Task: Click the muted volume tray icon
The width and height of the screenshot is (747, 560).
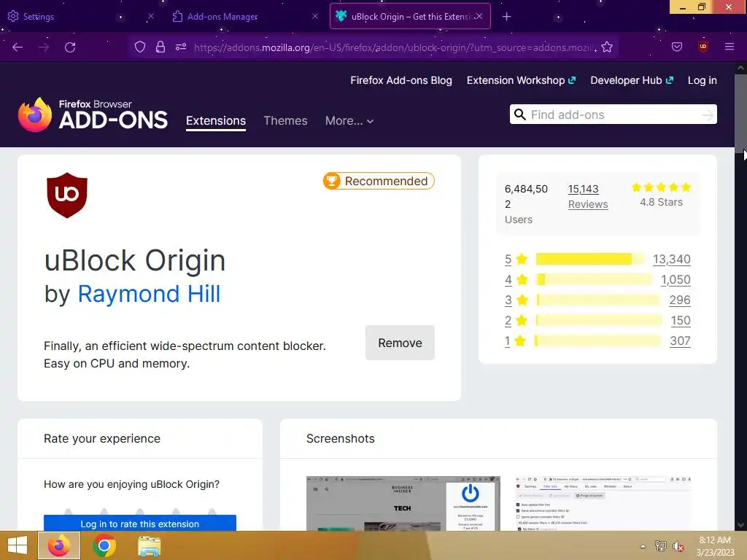Action: (x=678, y=546)
